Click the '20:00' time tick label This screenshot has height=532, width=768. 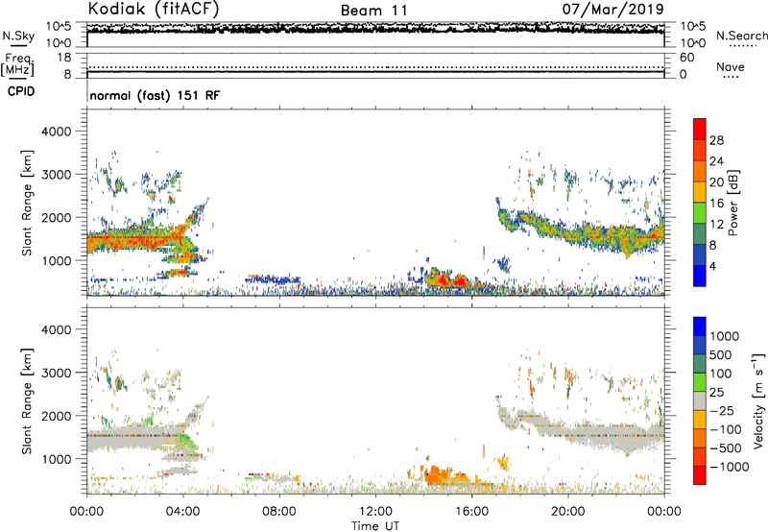coord(567,512)
